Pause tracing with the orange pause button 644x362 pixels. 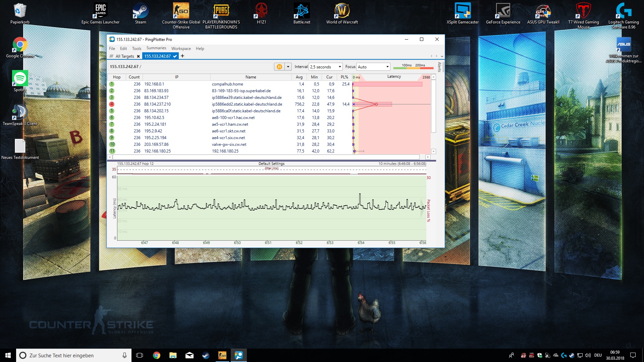(x=279, y=67)
